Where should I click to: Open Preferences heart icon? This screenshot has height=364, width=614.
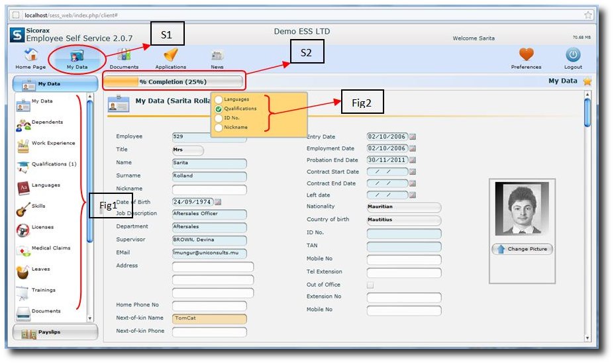pyautogui.click(x=526, y=56)
